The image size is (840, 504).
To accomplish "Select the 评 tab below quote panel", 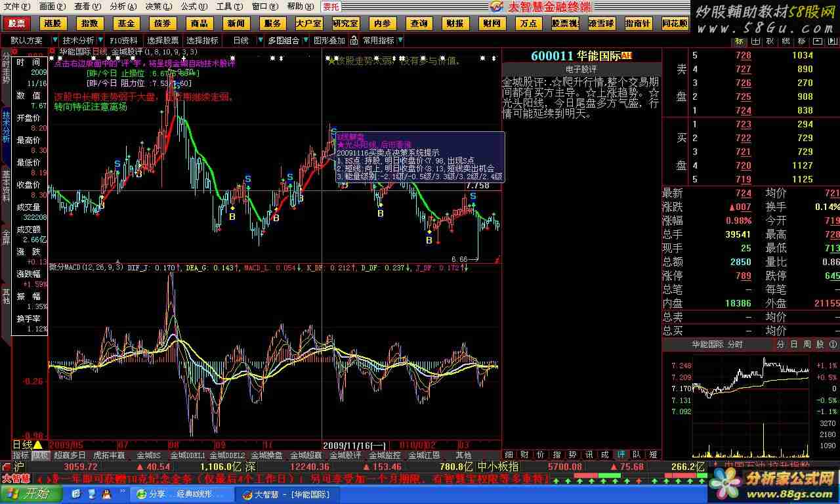I will [621, 454].
